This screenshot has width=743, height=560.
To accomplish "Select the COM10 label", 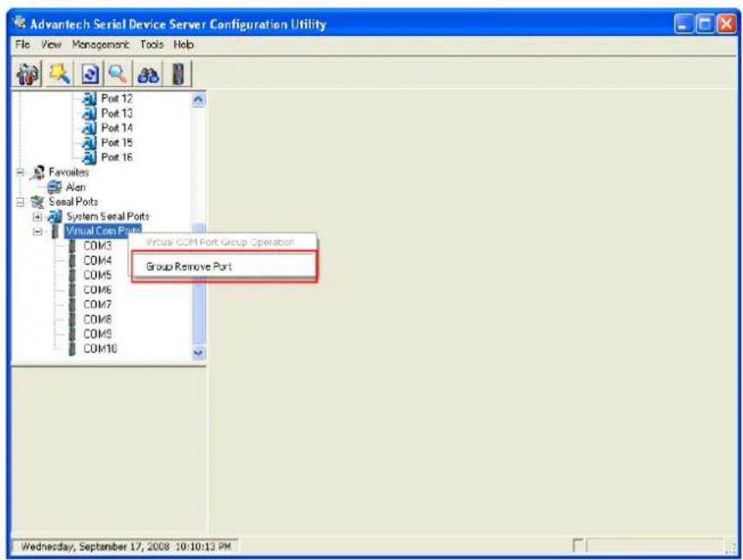I will 100,349.
